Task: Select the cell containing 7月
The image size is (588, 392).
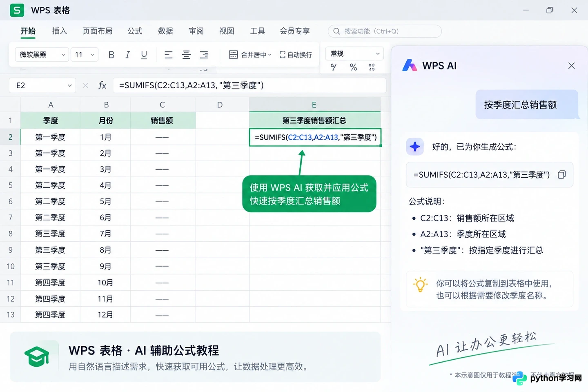Action: click(105, 234)
